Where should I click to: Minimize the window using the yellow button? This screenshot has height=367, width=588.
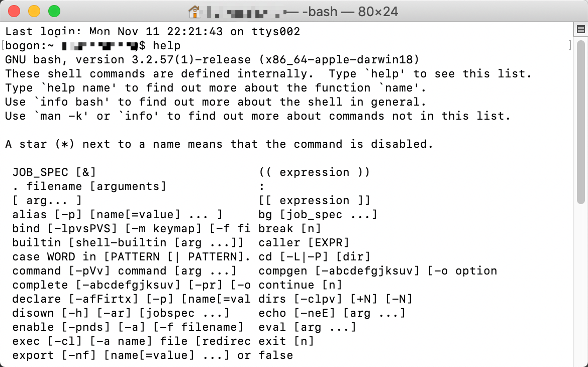click(34, 11)
